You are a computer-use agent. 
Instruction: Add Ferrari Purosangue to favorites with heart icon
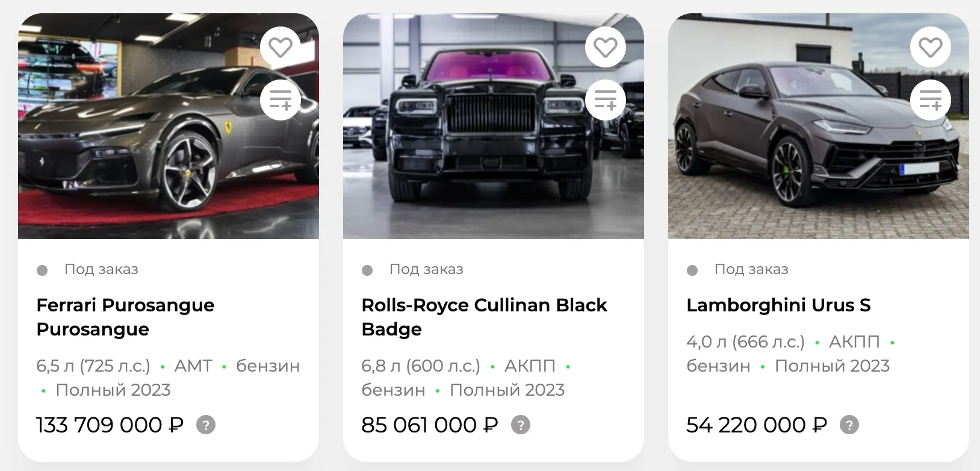click(x=281, y=47)
